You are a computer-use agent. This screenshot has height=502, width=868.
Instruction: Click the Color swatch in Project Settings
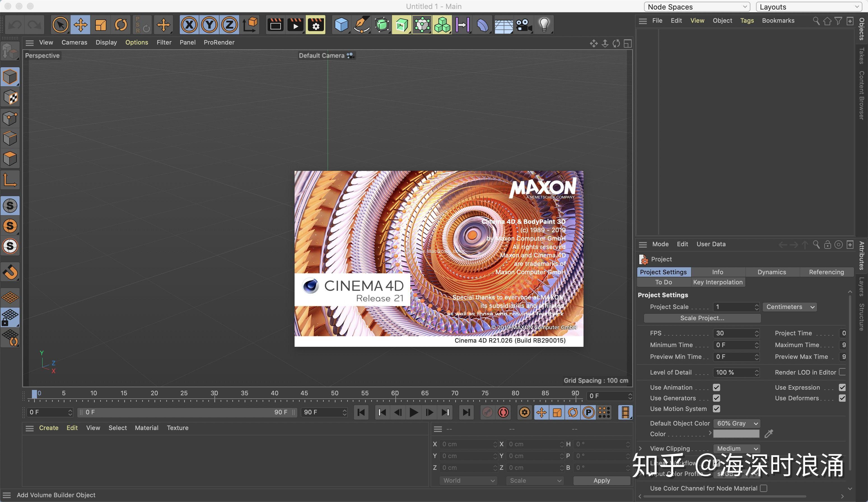click(736, 434)
